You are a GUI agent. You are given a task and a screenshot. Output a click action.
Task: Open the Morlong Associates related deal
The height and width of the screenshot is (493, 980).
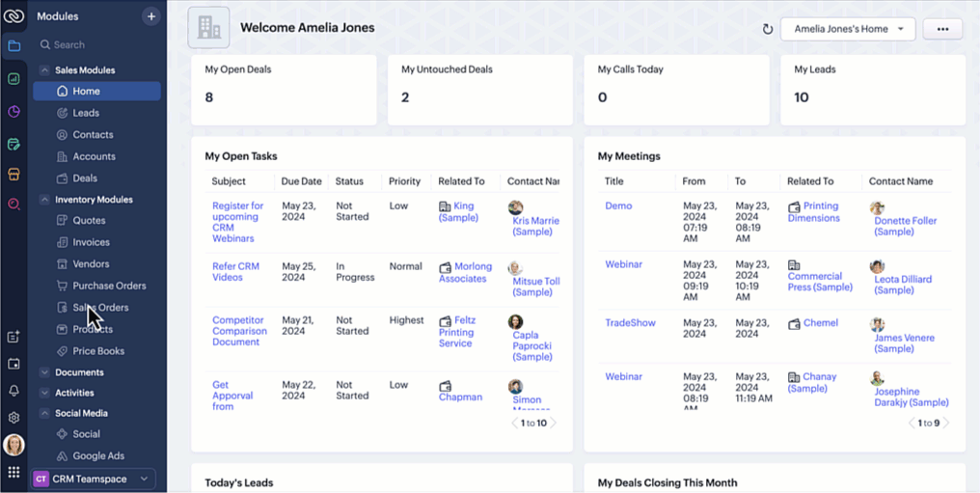coord(466,272)
